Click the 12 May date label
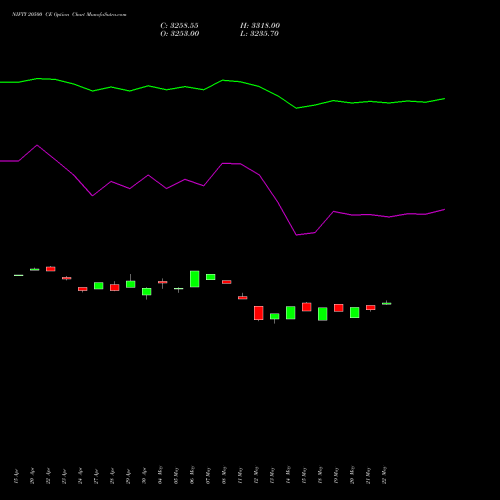Screen dimensions: 500x500 pos(256,475)
